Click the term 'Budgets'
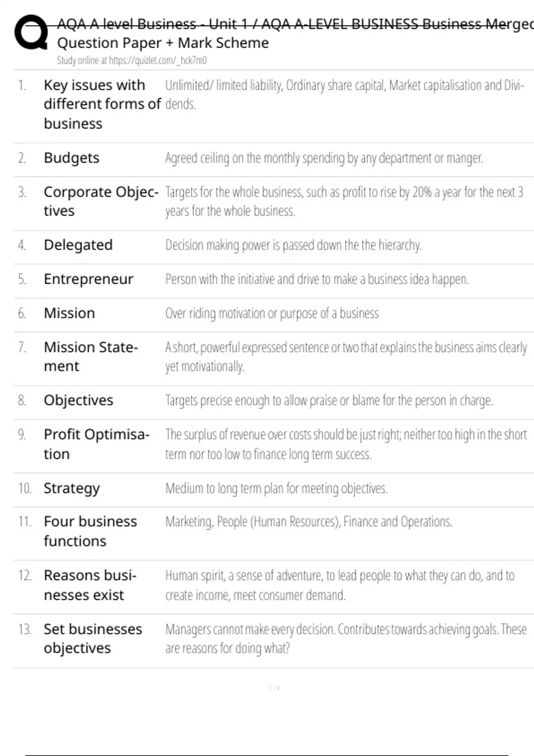This screenshot has width=534, height=756. coord(72,158)
